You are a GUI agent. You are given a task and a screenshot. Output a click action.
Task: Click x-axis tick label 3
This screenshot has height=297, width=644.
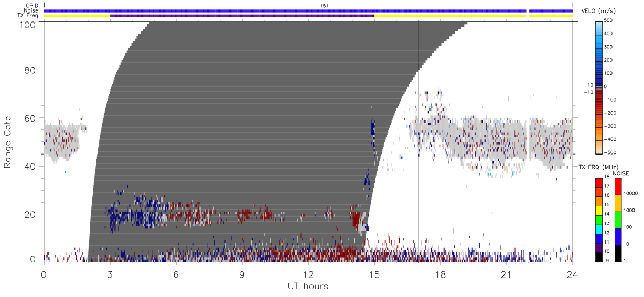coord(110,275)
